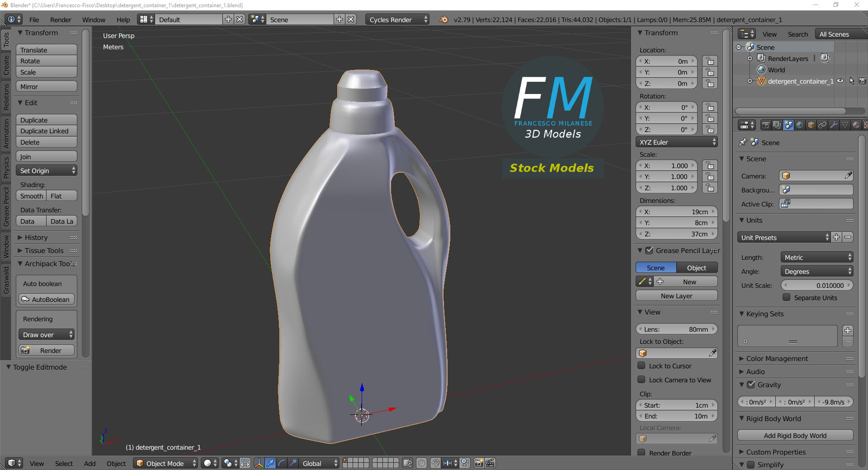Open the XYZ Euler rotation mode dropdown

[676, 142]
